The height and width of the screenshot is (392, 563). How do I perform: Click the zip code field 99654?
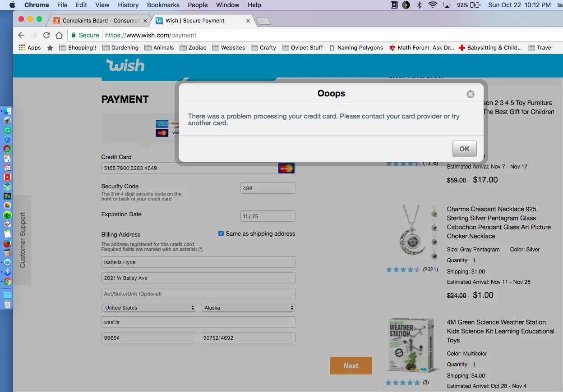(x=149, y=338)
